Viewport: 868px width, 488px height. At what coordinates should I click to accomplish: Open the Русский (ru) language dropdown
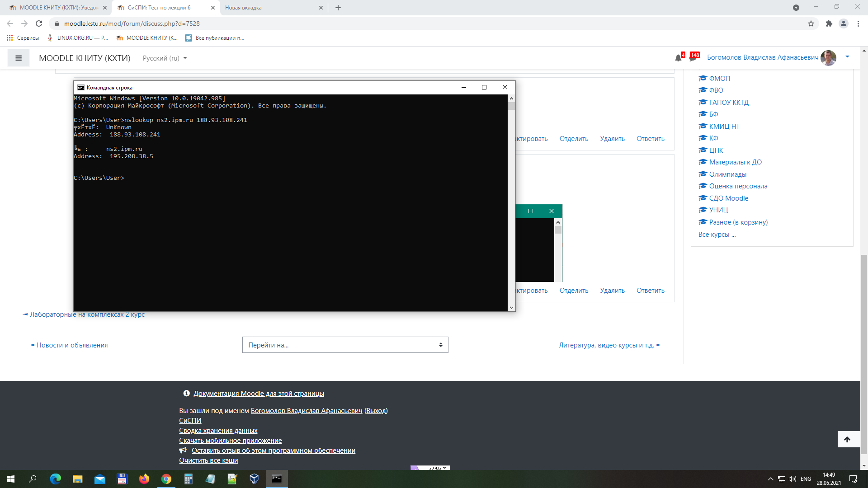[165, 58]
